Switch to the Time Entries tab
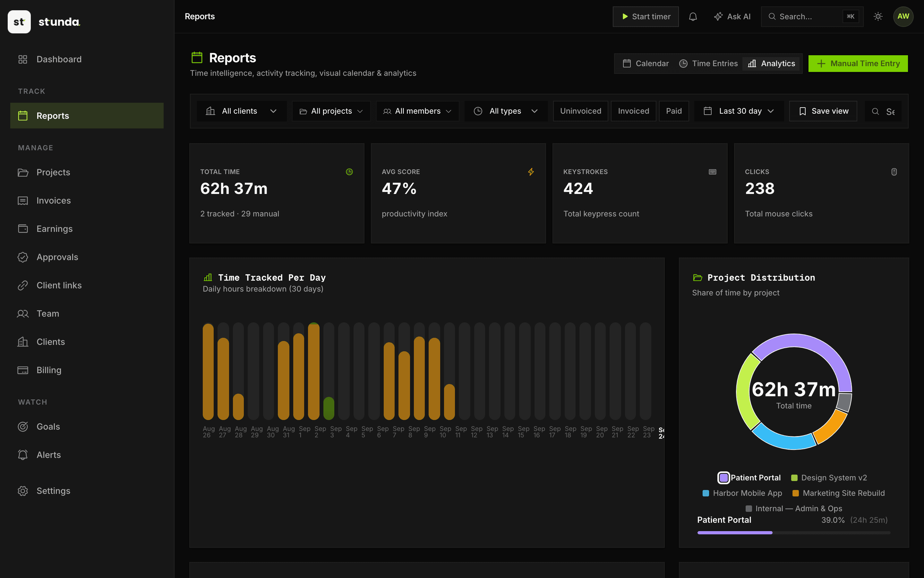Screen dimensions: 924x578 [708, 64]
